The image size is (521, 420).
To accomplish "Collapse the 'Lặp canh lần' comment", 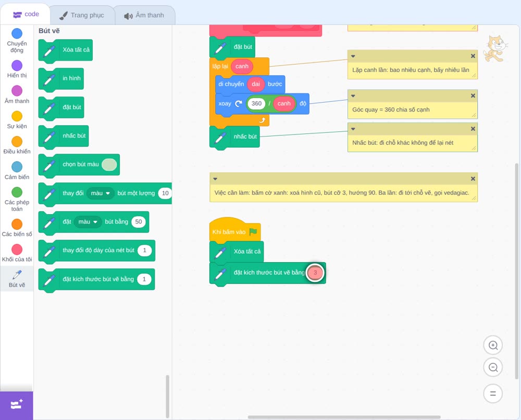I will (353, 56).
